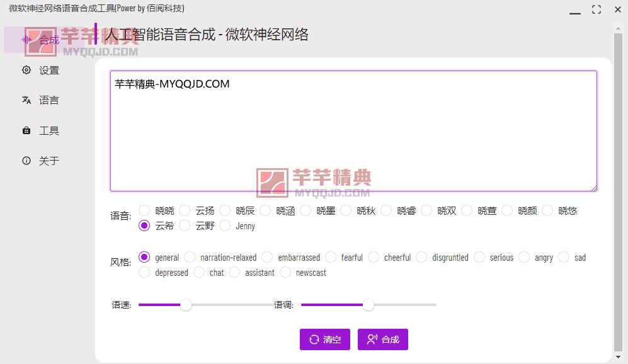628x364 pixels.
Task: Click the waveform icon beside 合成 in sidebar
Action: [x=26, y=40]
